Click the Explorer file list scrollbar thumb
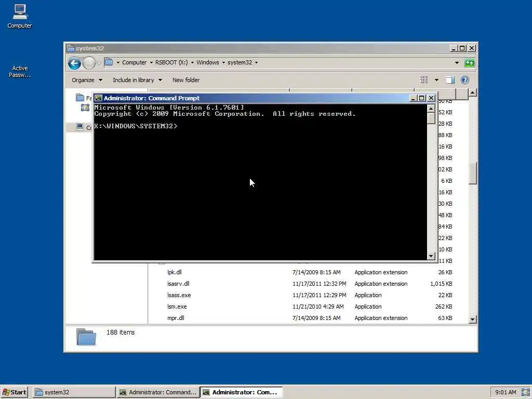 [472, 174]
